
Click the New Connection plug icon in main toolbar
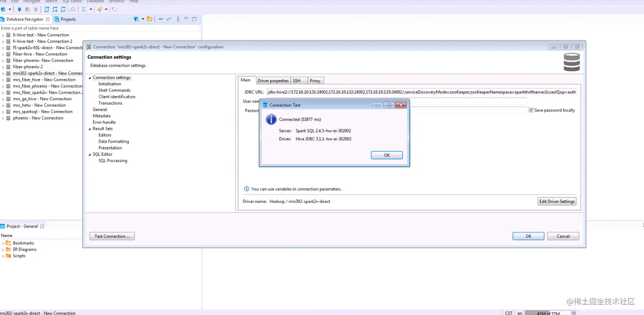pos(3,9)
